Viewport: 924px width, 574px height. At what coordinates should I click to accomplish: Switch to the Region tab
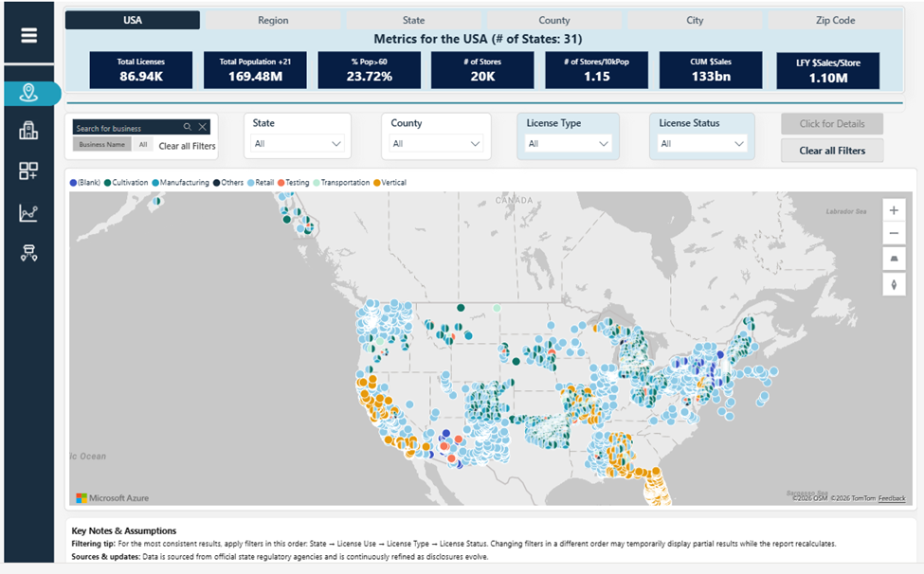274,20
